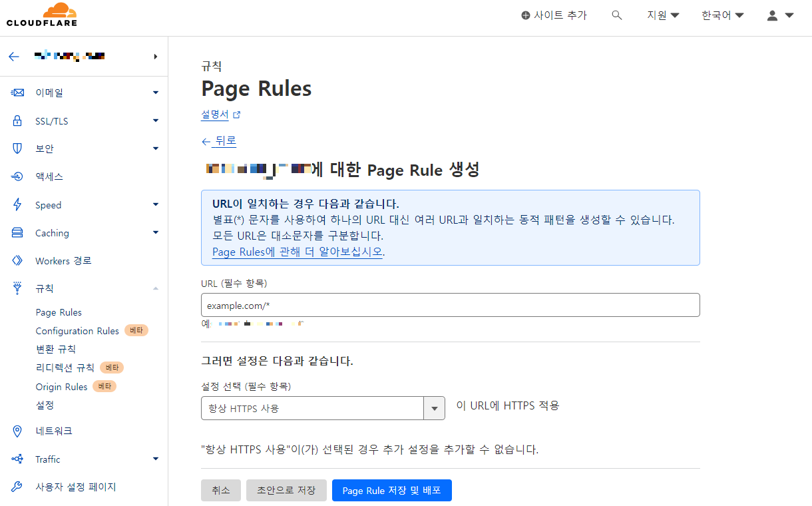Open 변환 규칙 in the sidebar

(55, 349)
